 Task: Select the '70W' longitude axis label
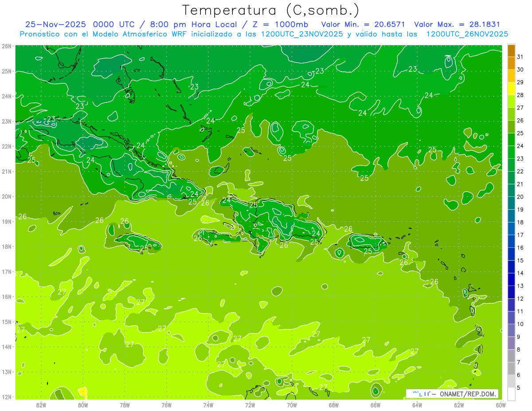click(x=292, y=404)
